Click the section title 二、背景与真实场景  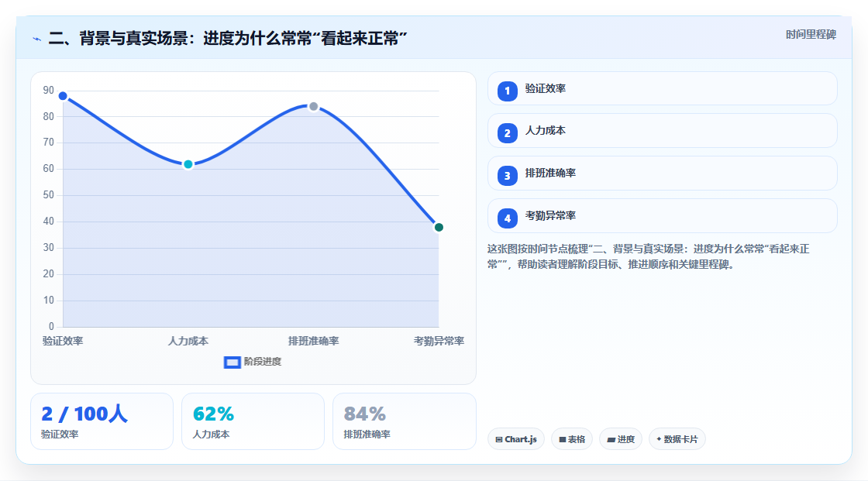tap(228, 39)
